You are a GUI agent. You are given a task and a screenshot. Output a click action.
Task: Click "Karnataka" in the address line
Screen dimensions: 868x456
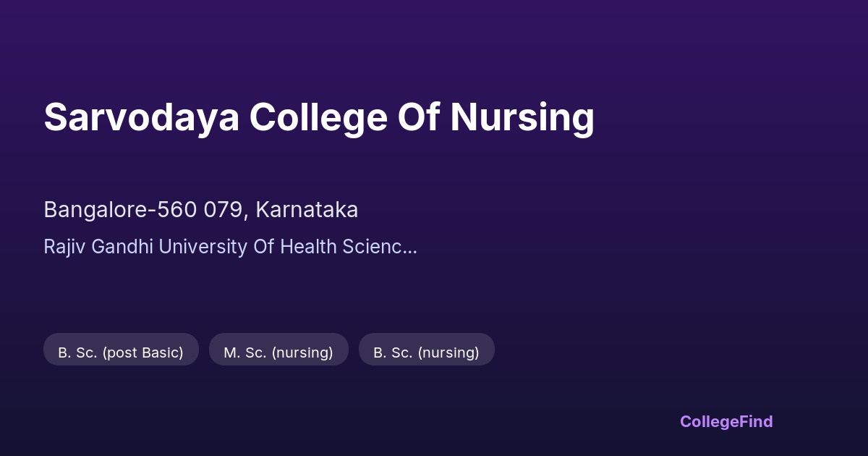[x=307, y=210]
